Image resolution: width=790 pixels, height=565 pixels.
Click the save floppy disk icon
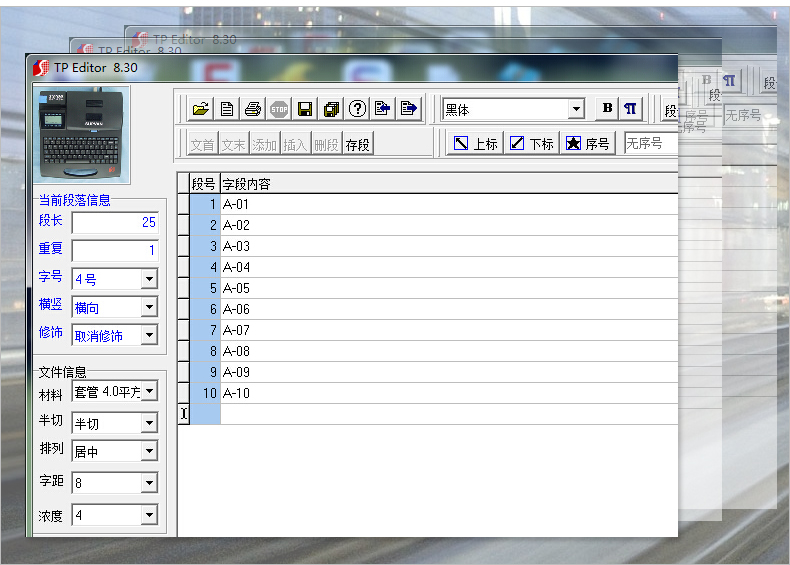point(305,109)
